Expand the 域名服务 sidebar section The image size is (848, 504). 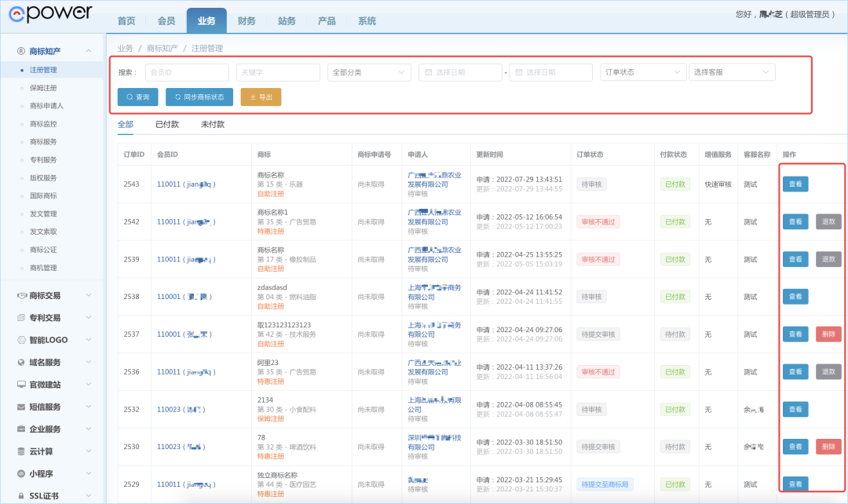pyautogui.click(x=88, y=362)
